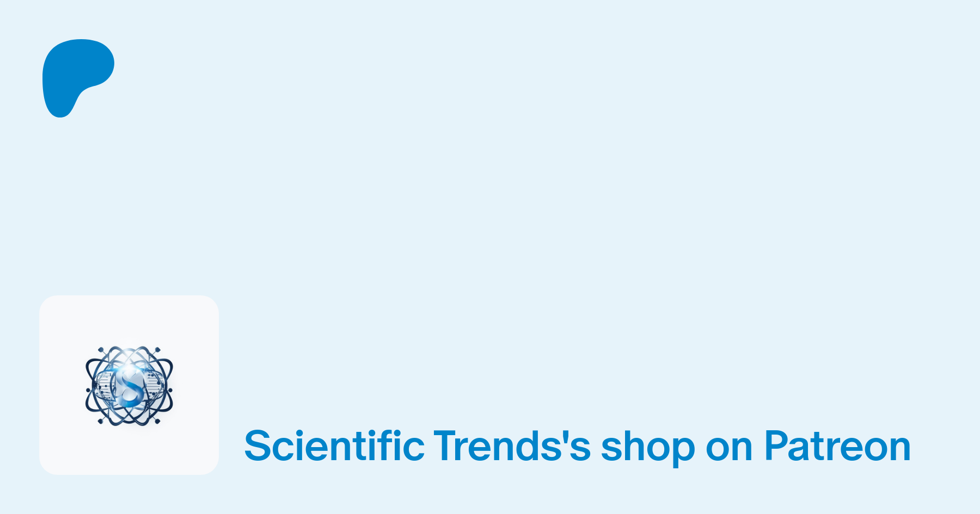Click the apostrophe in "Trends's"

tap(563, 435)
